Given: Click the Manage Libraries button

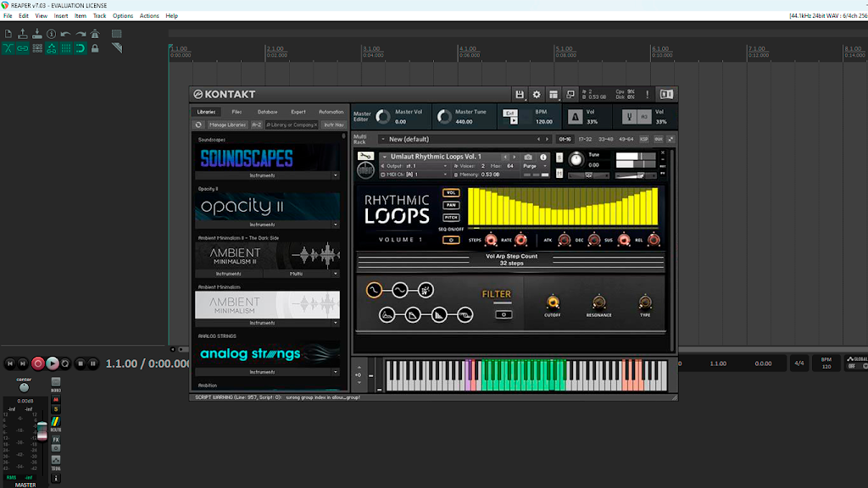Looking at the screenshot, I should click(227, 125).
